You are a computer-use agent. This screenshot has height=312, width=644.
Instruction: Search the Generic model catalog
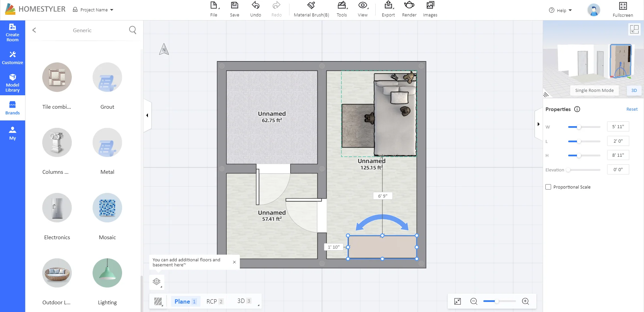pyautogui.click(x=132, y=30)
